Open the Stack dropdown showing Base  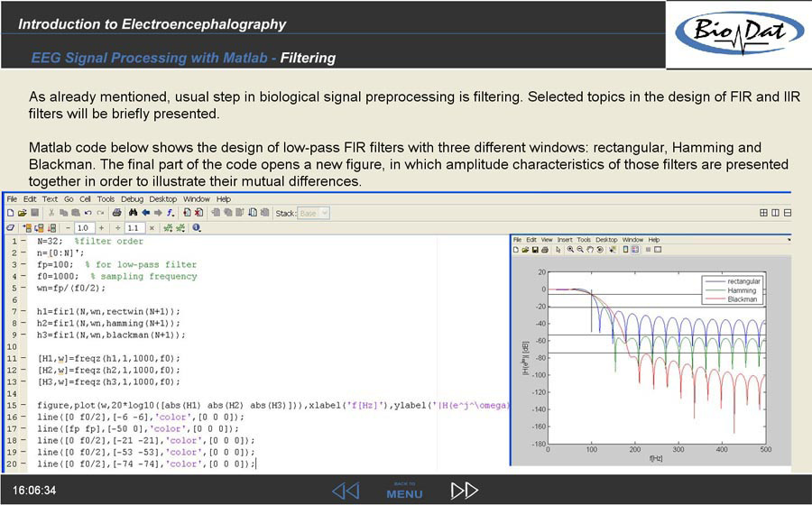point(313,213)
